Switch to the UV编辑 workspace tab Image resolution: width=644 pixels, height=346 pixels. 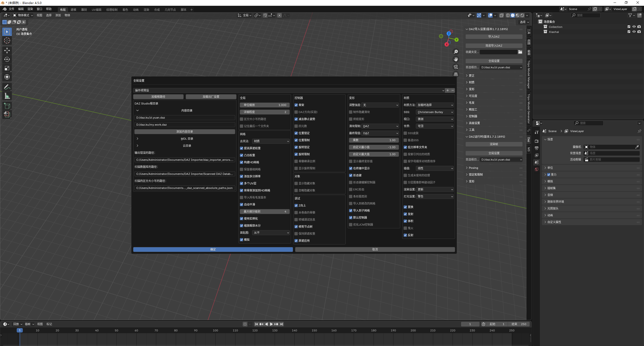click(x=96, y=10)
